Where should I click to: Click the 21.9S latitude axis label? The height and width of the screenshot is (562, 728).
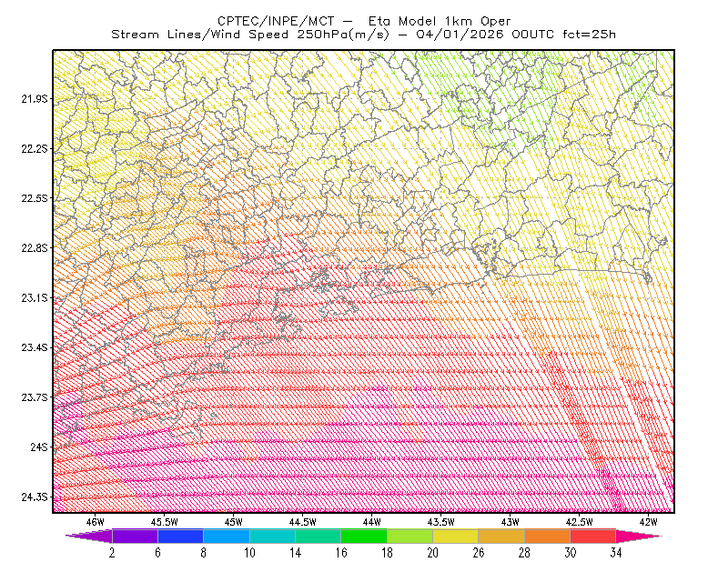[35, 98]
